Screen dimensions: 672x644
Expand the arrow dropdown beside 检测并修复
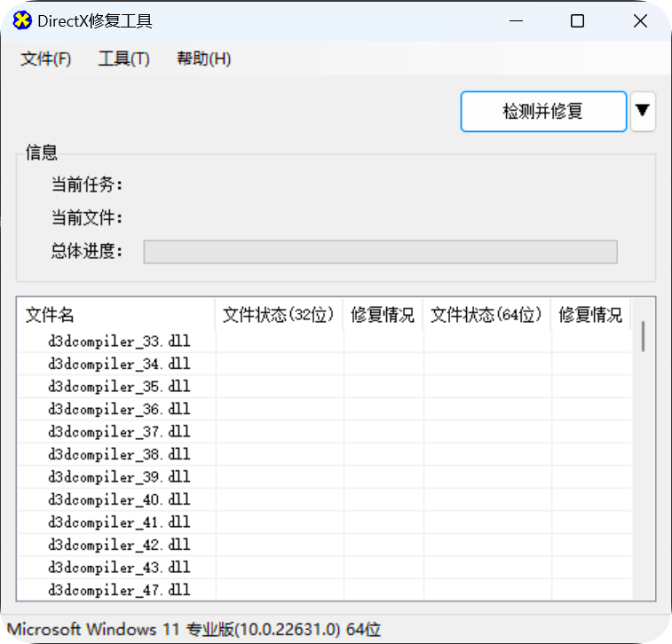click(x=643, y=112)
